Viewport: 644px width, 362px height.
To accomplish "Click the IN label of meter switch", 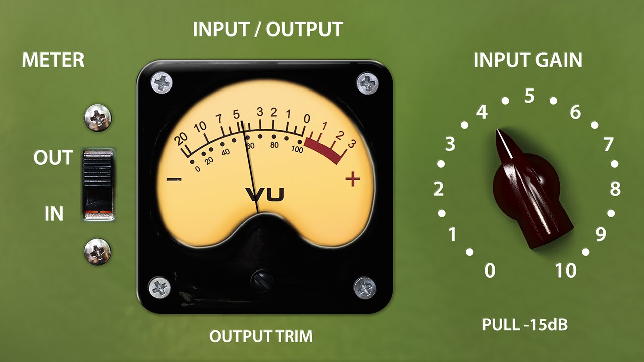I will tap(54, 214).
